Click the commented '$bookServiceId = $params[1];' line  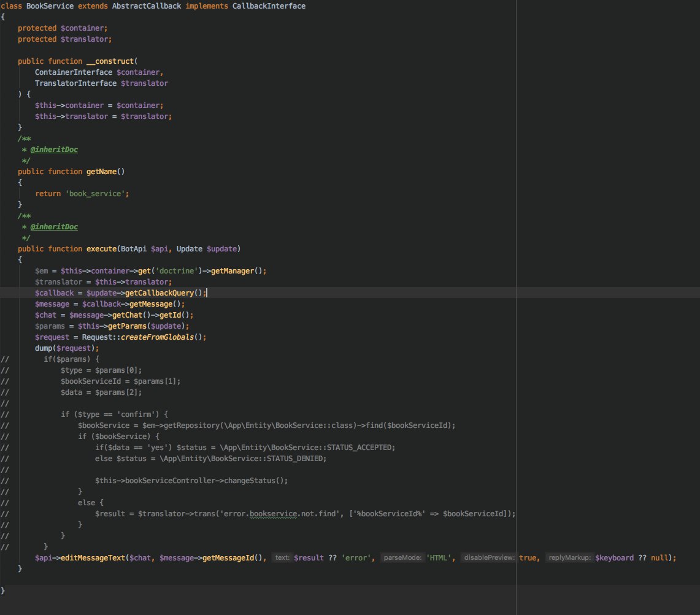[x=120, y=381]
